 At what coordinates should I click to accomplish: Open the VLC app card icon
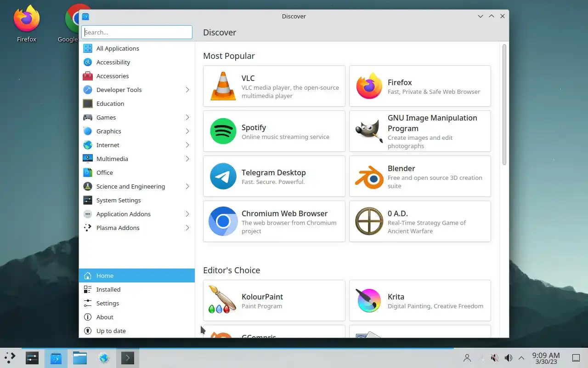(223, 86)
